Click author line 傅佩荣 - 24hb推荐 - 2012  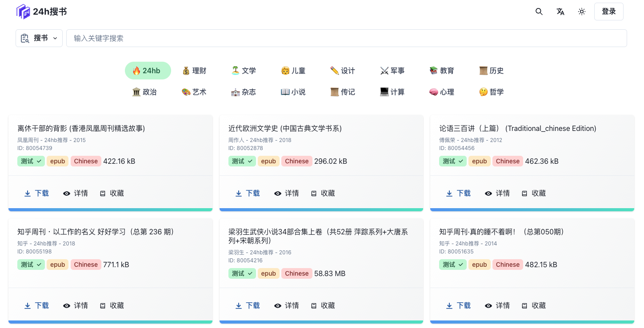471,140
